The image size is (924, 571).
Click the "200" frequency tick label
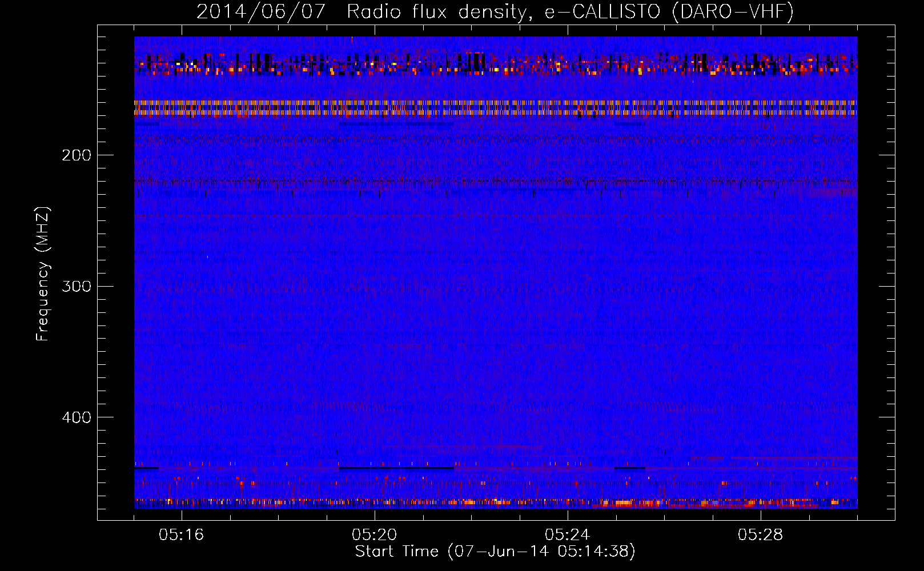(x=77, y=155)
